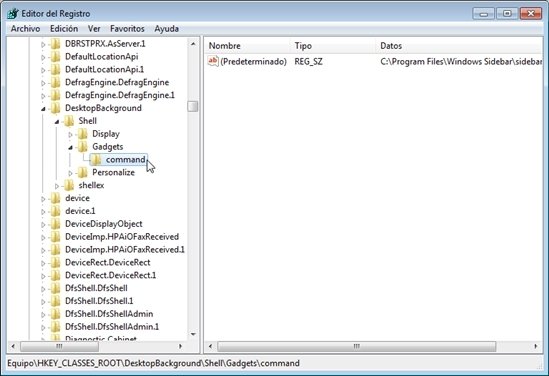This screenshot has width=549, height=376.
Task: Select the Gadgets tree key
Action: [x=107, y=147]
